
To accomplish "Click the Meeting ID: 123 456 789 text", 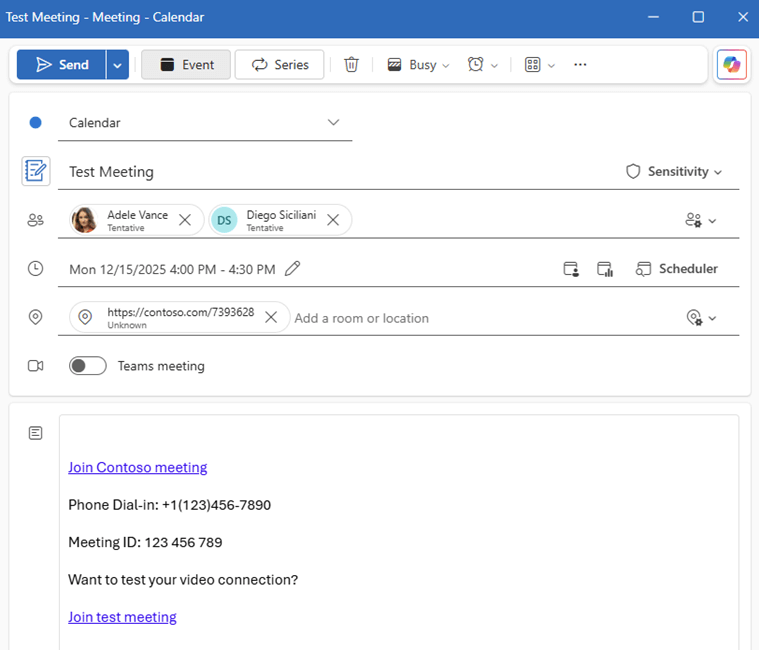I will click(145, 542).
